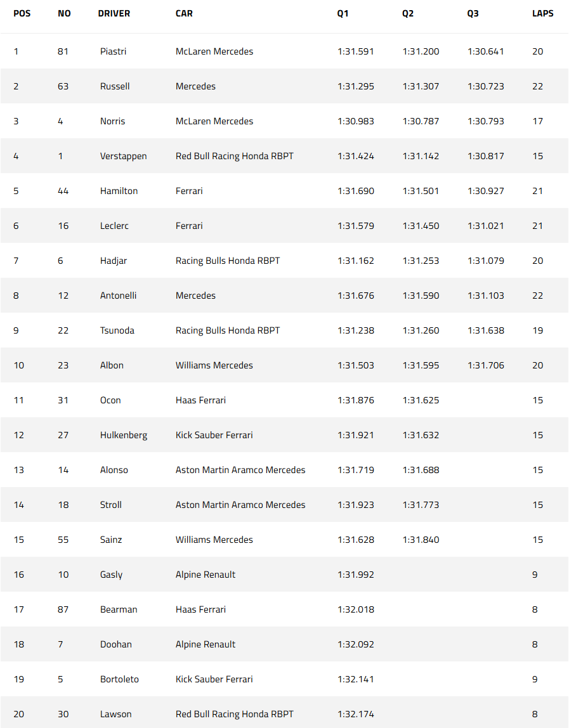The image size is (569, 728).
Task: Click Antonelli driver name
Action: pyautogui.click(x=118, y=296)
